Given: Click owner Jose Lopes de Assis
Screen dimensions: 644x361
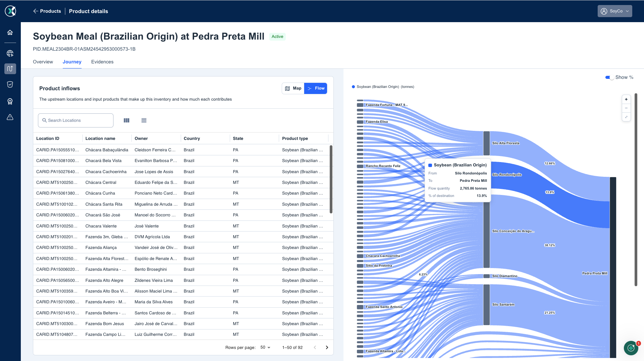Looking at the screenshot, I should 154,172.
